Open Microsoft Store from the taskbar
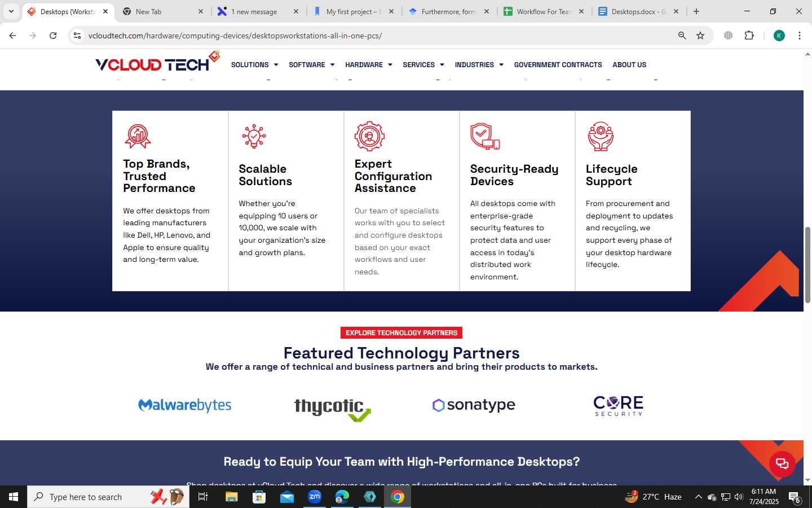Screen dimensions: 812x508 click(259, 497)
